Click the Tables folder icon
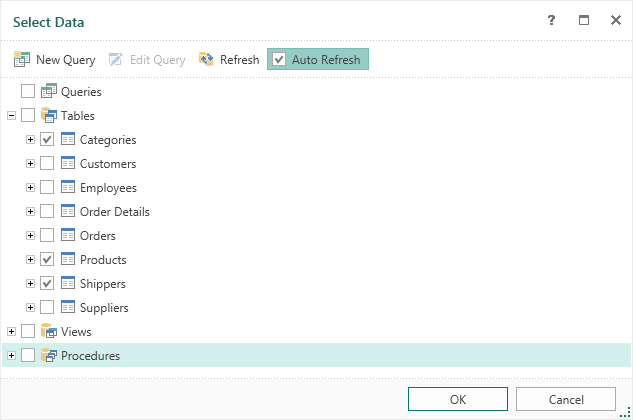The image size is (633, 420). [x=48, y=116]
